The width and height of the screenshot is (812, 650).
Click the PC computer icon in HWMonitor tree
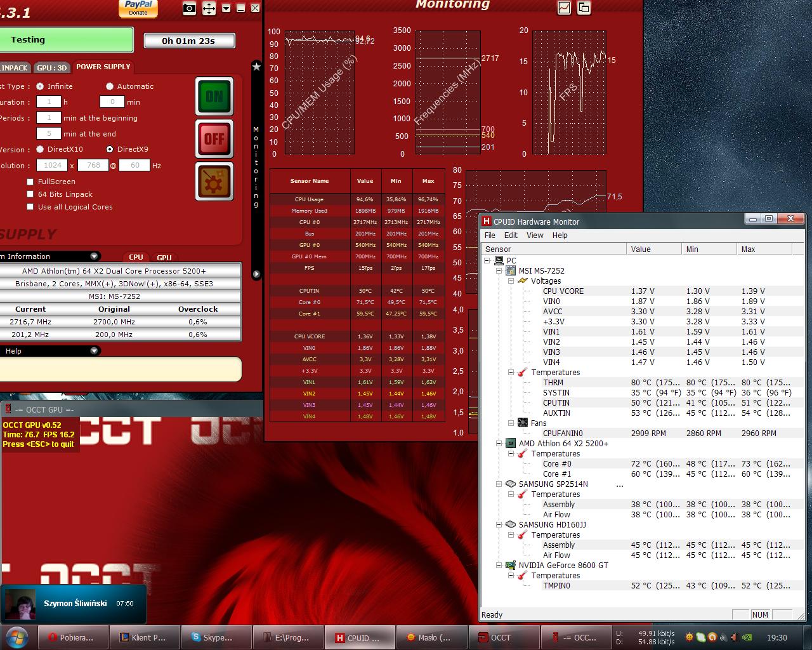[499, 260]
